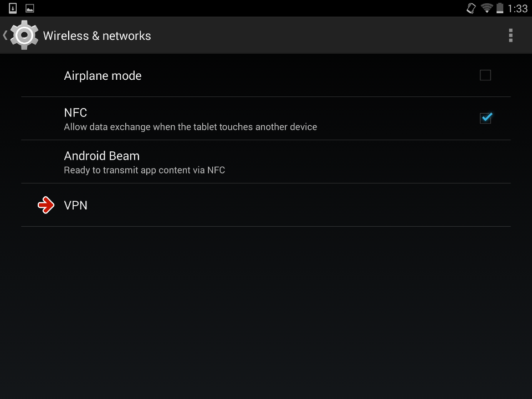Open the VPN settings entry

76,205
